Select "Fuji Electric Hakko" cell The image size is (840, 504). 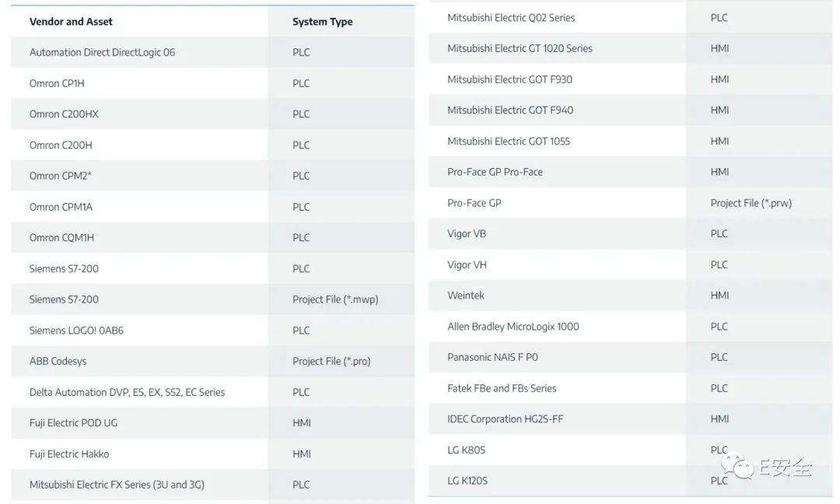(69, 453)
